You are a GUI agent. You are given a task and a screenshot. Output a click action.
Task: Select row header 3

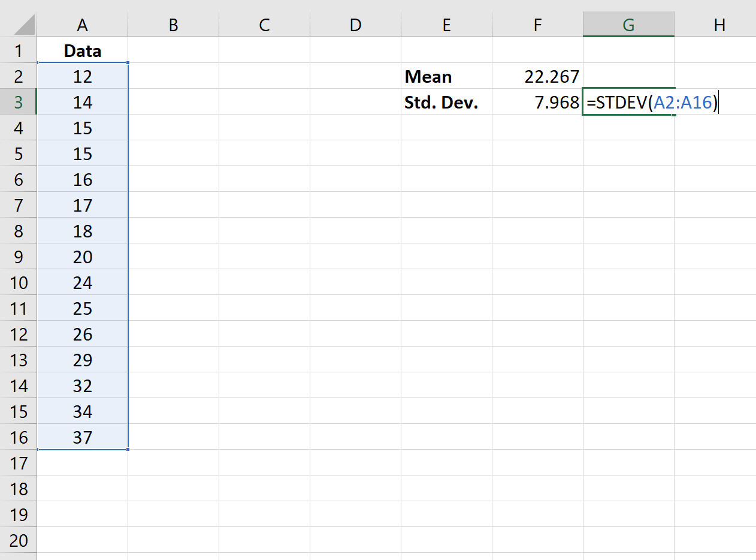point(18,102)
